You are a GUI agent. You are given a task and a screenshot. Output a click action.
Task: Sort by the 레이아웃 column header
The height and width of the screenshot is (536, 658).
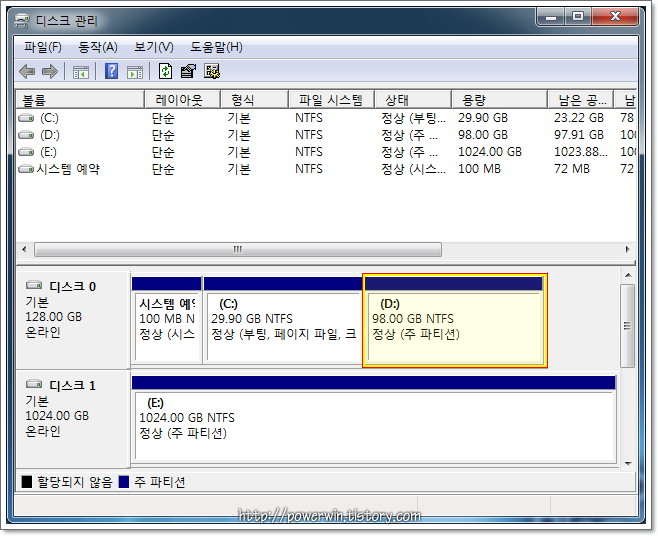tap(182, 100)
